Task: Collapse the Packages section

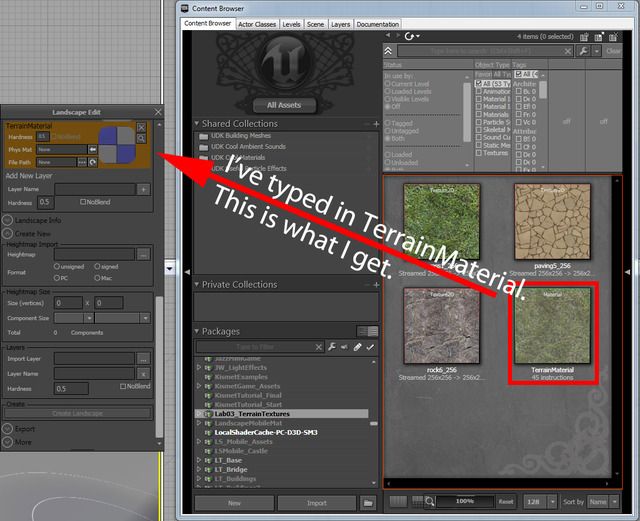Action: (197, 331)
